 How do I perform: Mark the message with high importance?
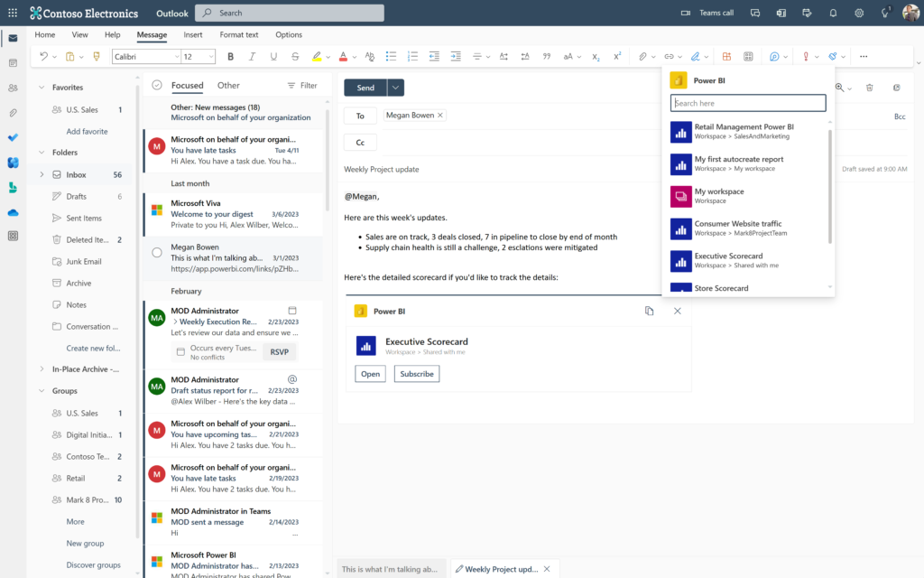point(805,56)
